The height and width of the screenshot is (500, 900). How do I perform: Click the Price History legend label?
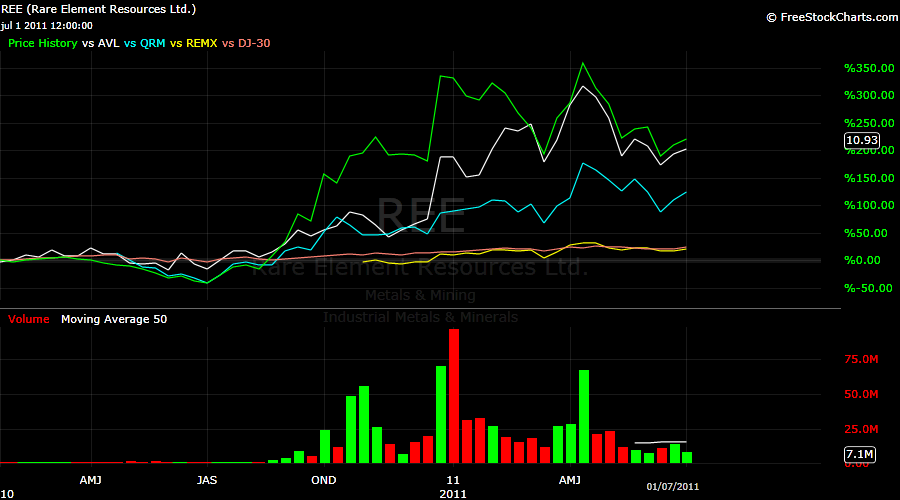click(42, 43)
